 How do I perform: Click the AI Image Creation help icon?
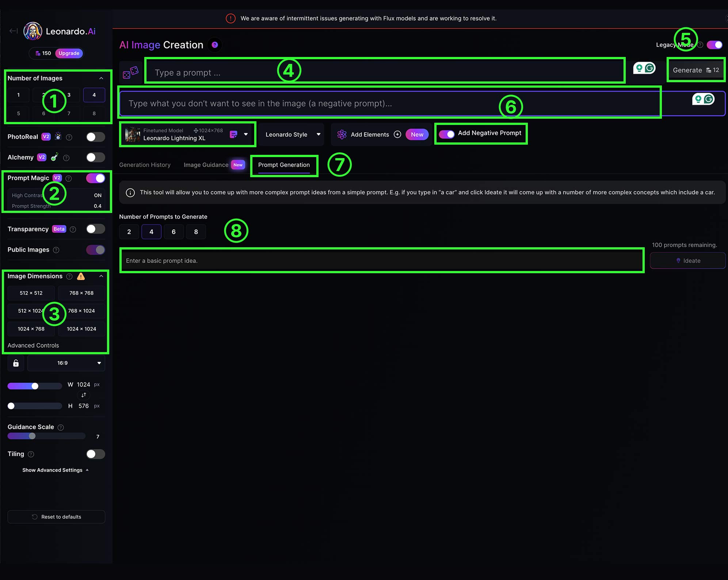215,45
